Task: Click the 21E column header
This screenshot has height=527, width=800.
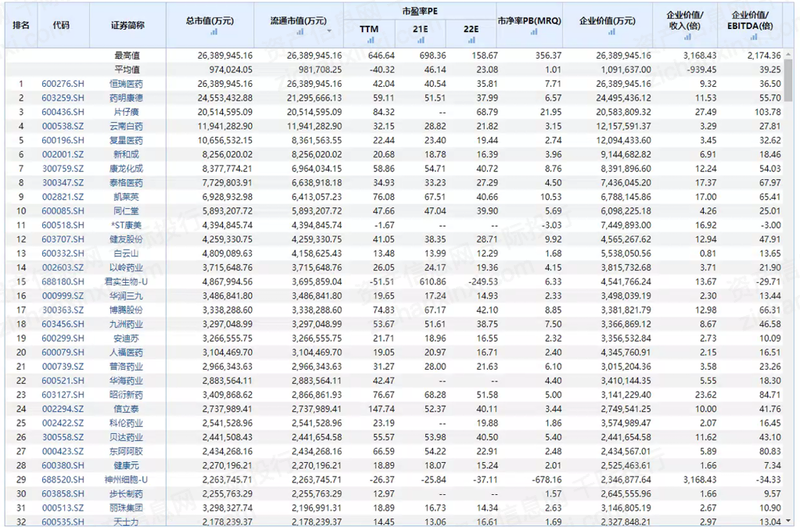Action: pyautogui.click(x=420, y=34)
